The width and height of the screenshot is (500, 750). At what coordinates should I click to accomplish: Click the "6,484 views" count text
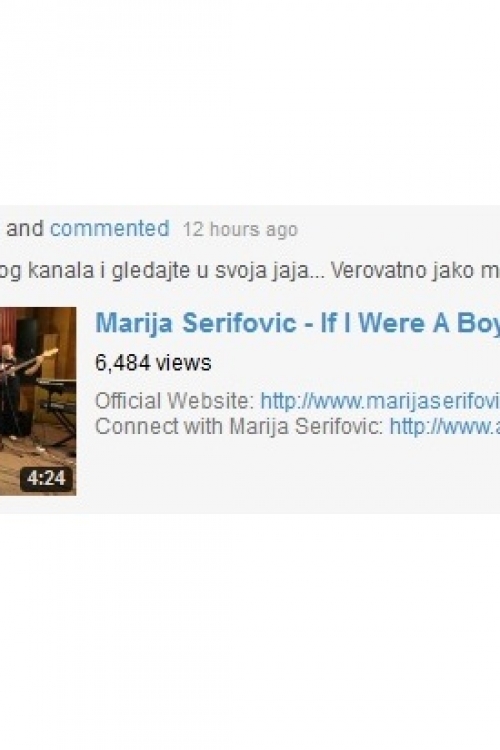click(153, 363)
